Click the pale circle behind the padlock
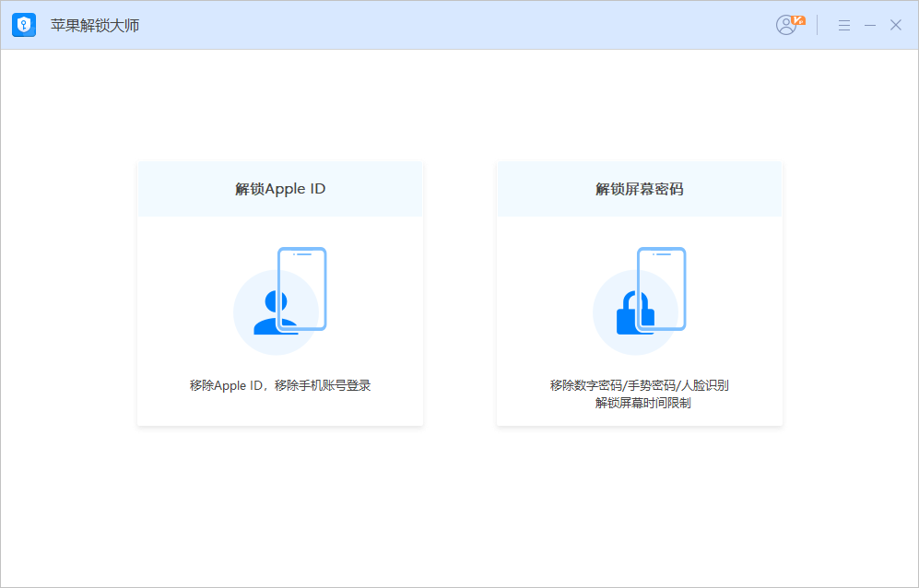 click(607, 336)
